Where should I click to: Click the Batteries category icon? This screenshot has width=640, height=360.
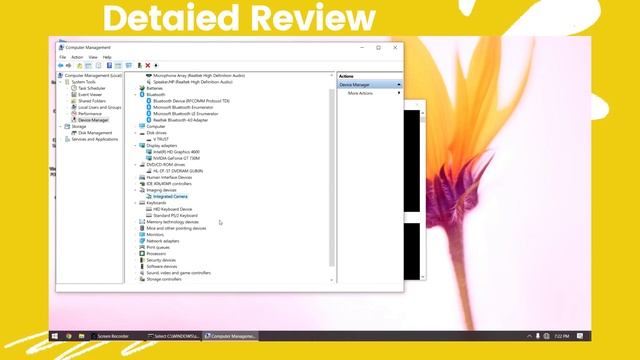click(x=142, y=88)
